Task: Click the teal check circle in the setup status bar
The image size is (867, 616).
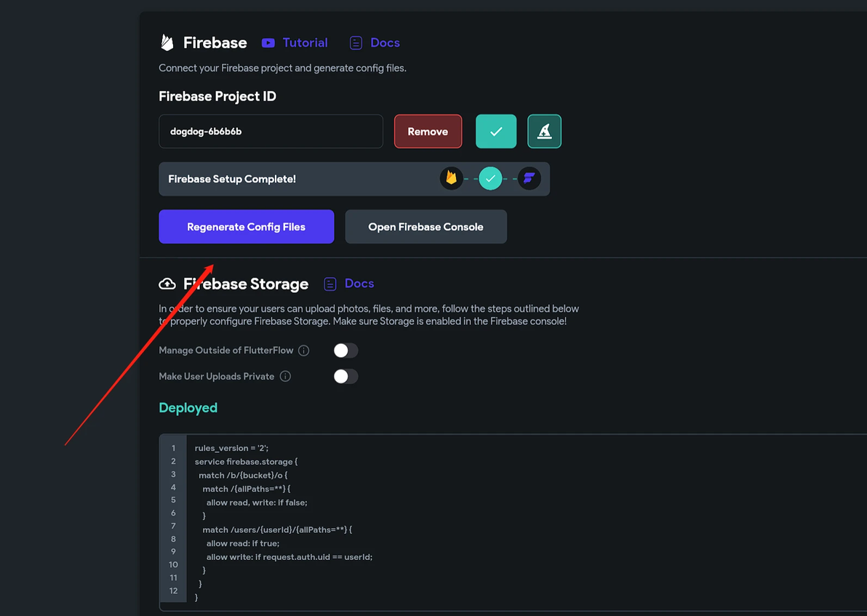Action: (x=490, y=178)
